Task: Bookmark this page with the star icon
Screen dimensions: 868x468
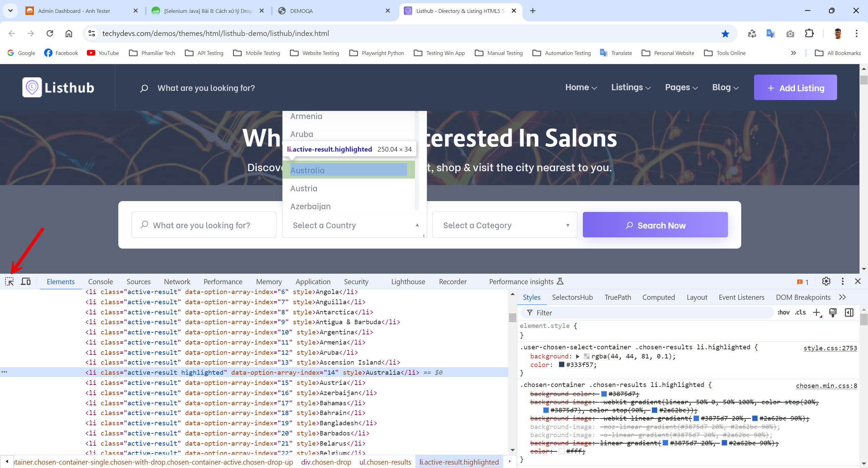Action: pos(725,34)
